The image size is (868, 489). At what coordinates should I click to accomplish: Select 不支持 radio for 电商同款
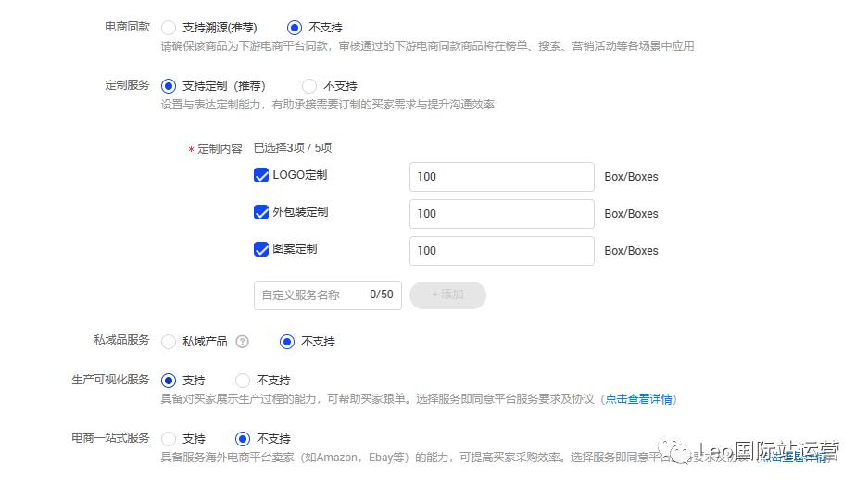tap(295, 28)
